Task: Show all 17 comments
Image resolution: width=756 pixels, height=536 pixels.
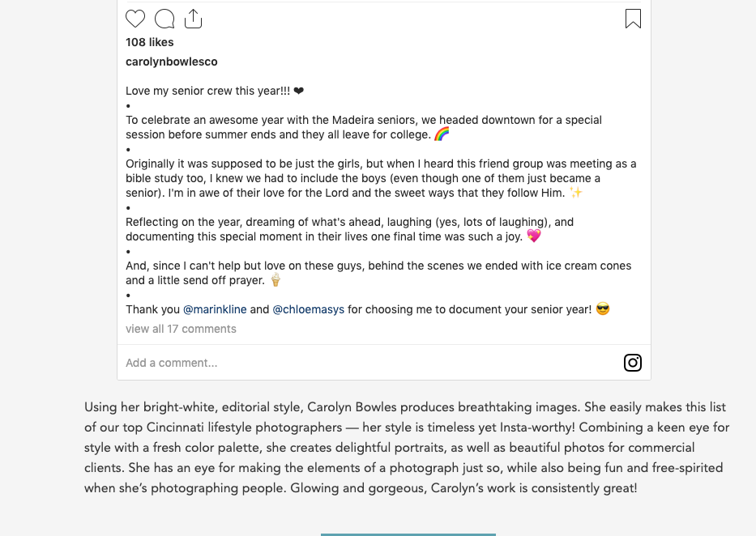Action: pyautogui.click(x=181, y=329)
